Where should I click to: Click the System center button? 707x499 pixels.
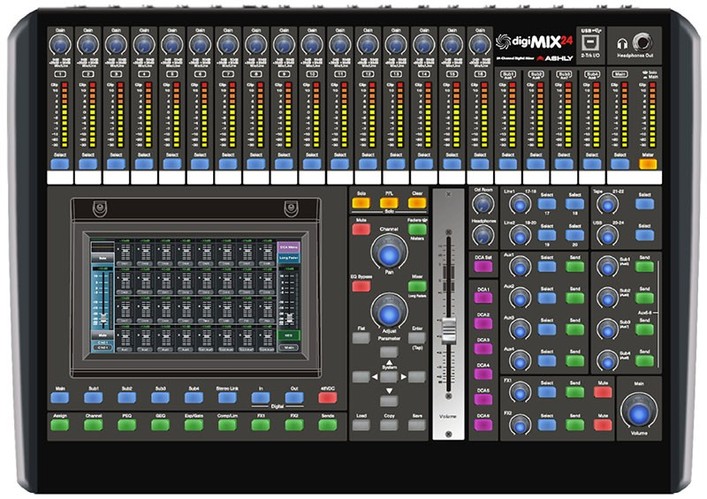389,377
